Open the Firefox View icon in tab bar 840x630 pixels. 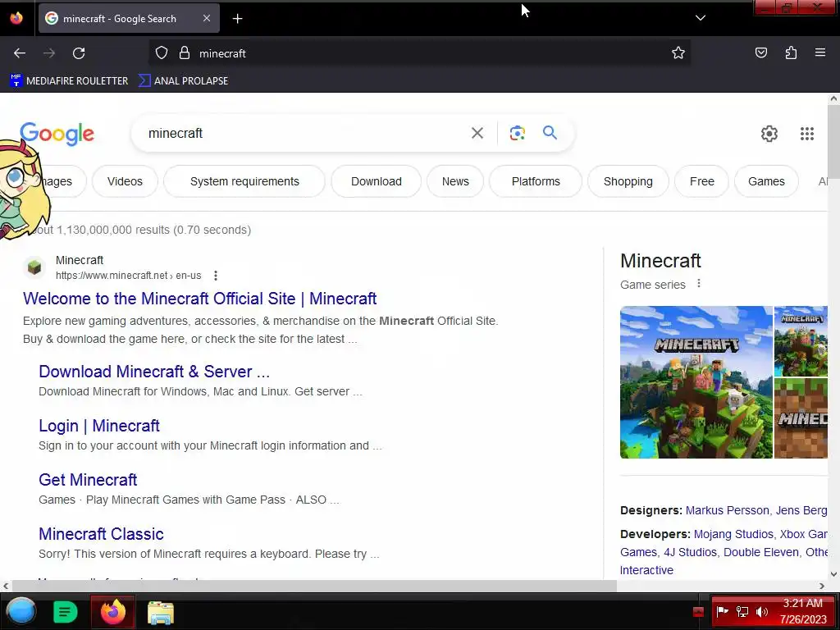16,18
